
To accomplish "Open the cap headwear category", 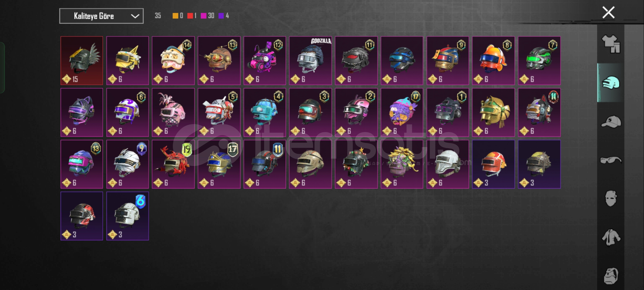I will 611,122.
